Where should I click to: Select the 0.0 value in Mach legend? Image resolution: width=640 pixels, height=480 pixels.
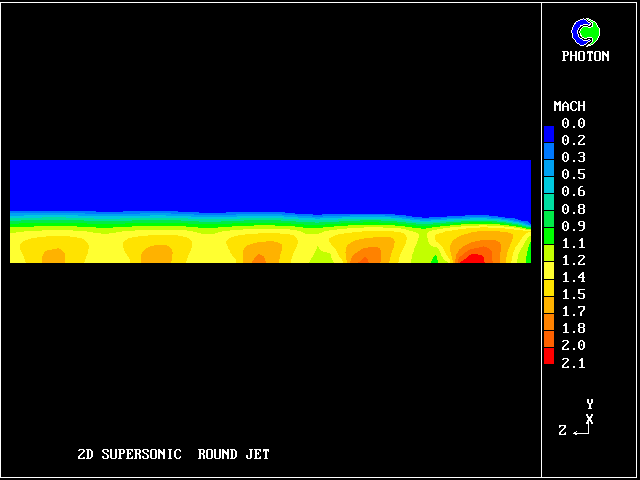pos(573,123)
